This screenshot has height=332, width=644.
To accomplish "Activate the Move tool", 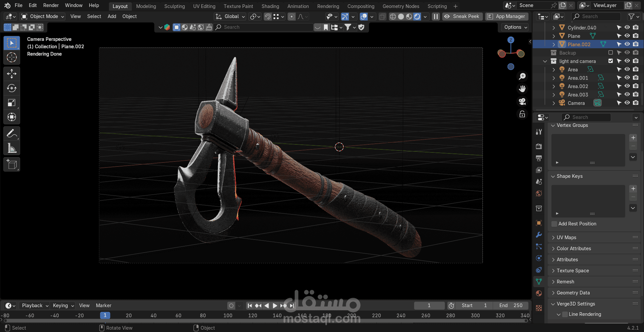I will (12, 74).
